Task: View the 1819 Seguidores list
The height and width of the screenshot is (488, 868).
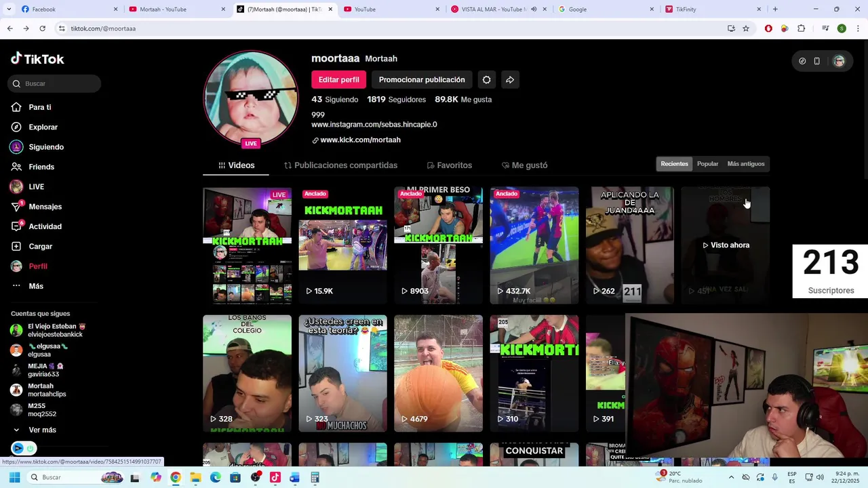Action: click(396, 100)
